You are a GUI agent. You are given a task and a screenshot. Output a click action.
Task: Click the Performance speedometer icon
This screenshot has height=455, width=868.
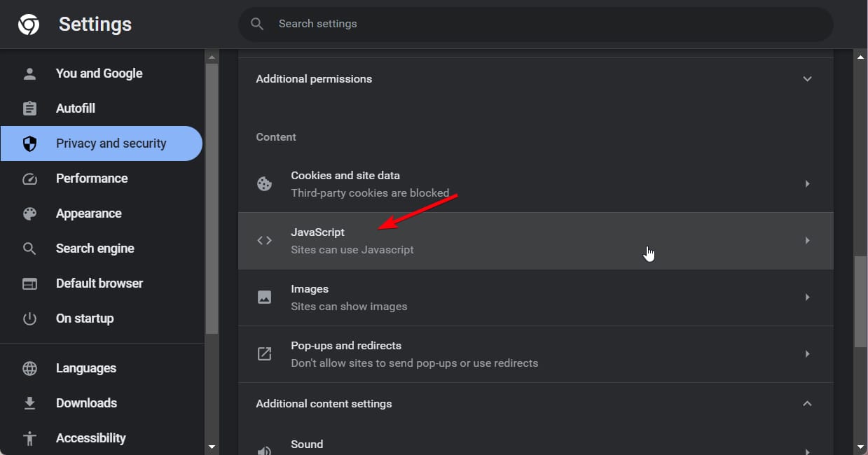tap(29, 178)
